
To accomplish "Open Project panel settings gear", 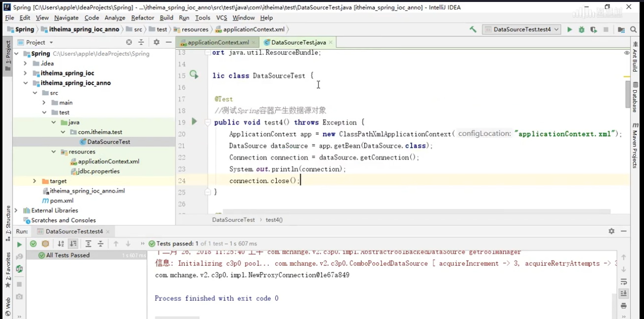I will tap(156, 42).
